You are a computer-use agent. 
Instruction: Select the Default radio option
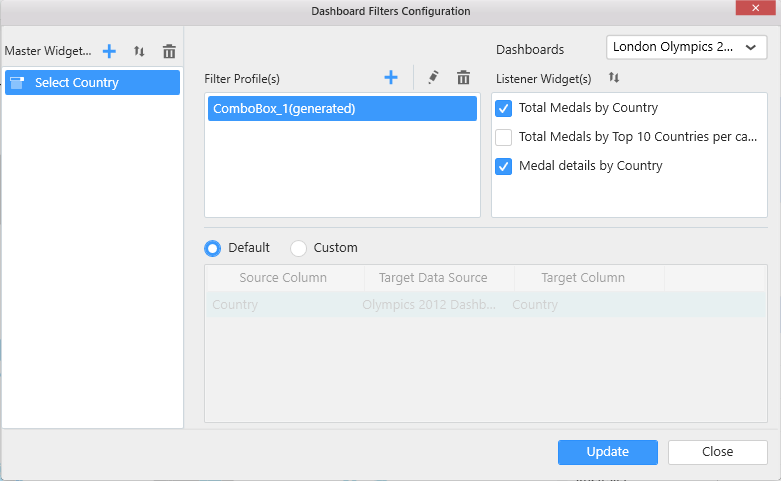point(213,248)
